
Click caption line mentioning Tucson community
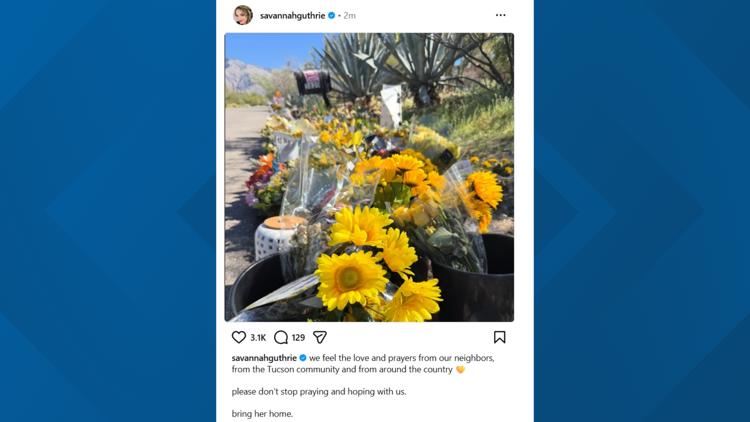point(342,369)
